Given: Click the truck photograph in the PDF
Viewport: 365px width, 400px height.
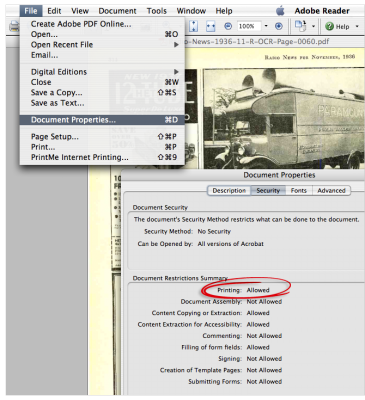Looking at the screenshot, I should tap(284, 118).
